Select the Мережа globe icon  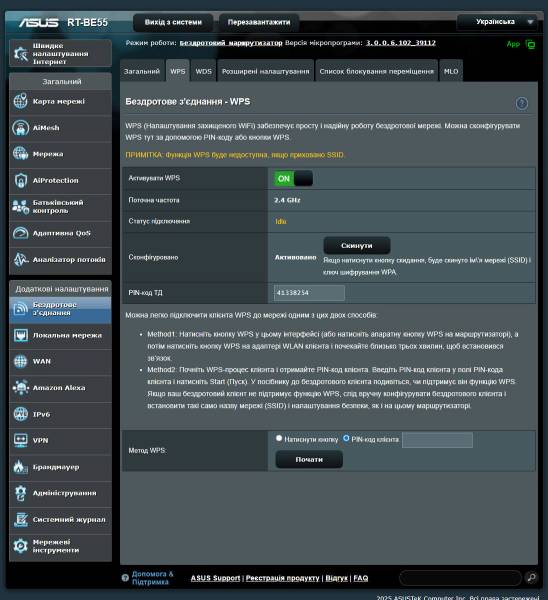coord(21,154)
